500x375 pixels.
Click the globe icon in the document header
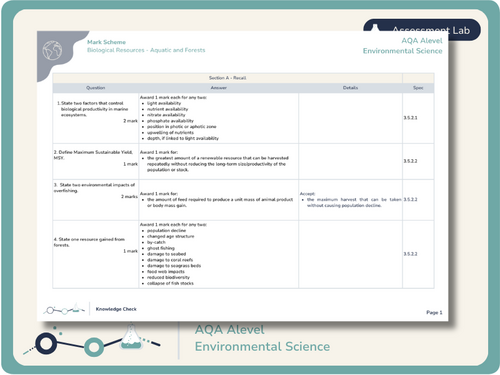coord(52,50)
